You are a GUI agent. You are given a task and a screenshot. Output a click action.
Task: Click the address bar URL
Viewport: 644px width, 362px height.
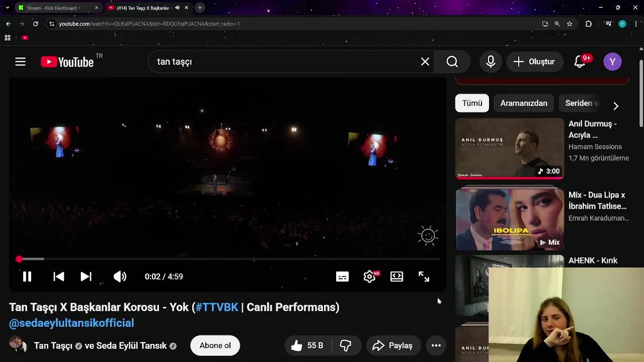149,24
